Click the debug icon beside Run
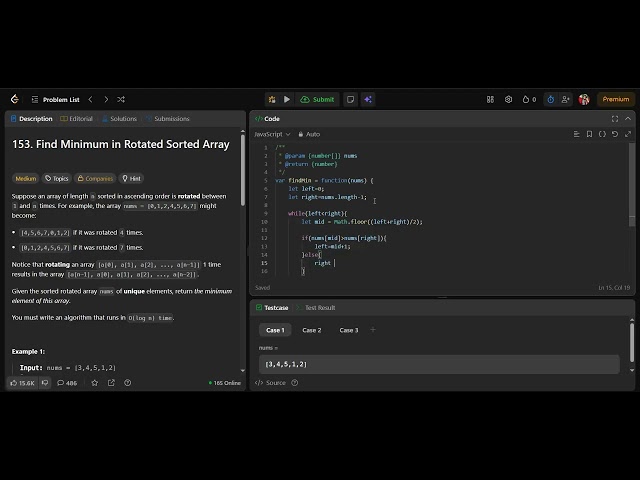 (x=272, y=99)
